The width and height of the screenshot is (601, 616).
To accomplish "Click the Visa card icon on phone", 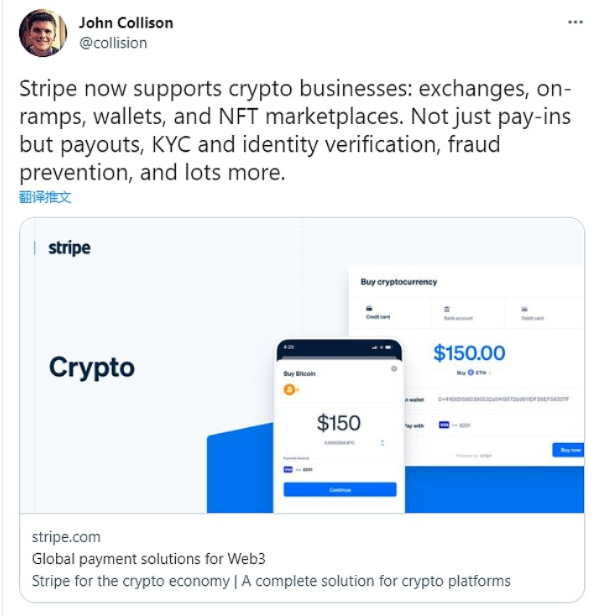I will [x=288, y=469].
